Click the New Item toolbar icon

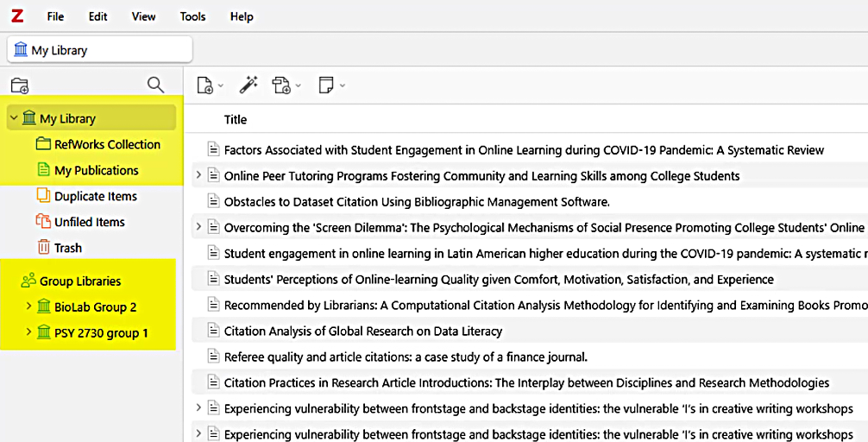click(x=205, y=85)
